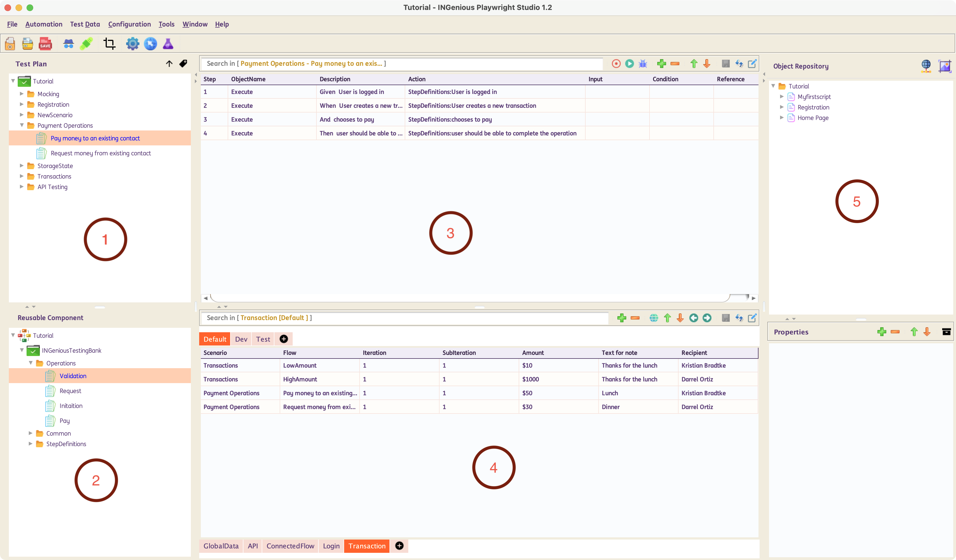Click the Properties panel black archive box icon
Screen dimensions: 956x560
pyautogui.click(x=947, y=332)
